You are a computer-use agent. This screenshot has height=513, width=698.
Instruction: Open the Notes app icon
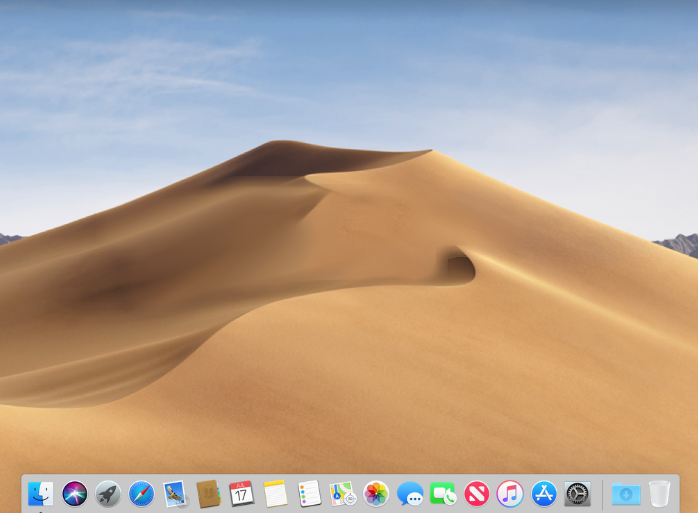point(276,493)
